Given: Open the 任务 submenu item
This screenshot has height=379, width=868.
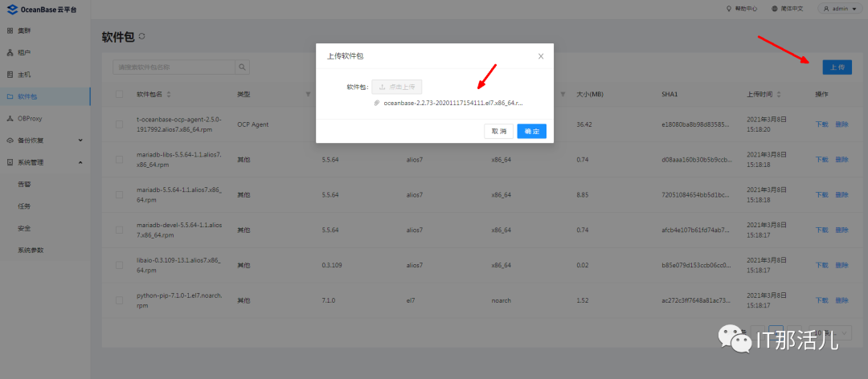Looking at the screenshot, I should 24,206.
